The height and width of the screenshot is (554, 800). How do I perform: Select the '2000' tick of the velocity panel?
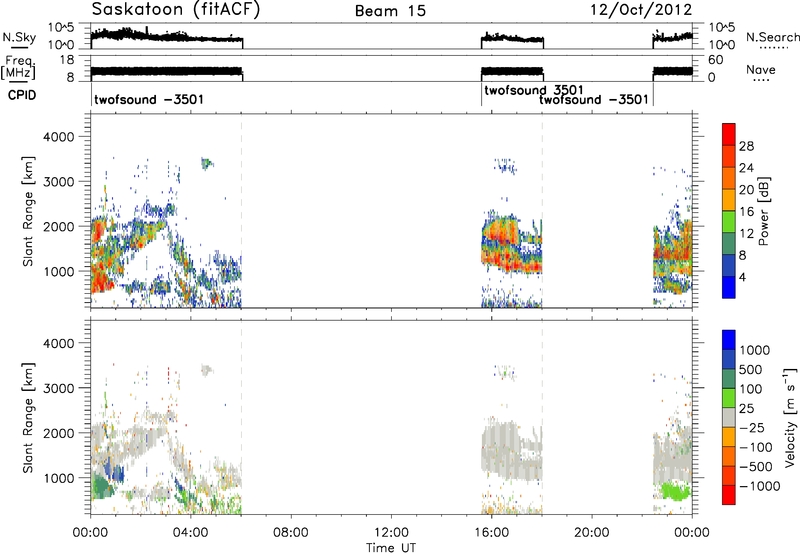coord(58,433)
